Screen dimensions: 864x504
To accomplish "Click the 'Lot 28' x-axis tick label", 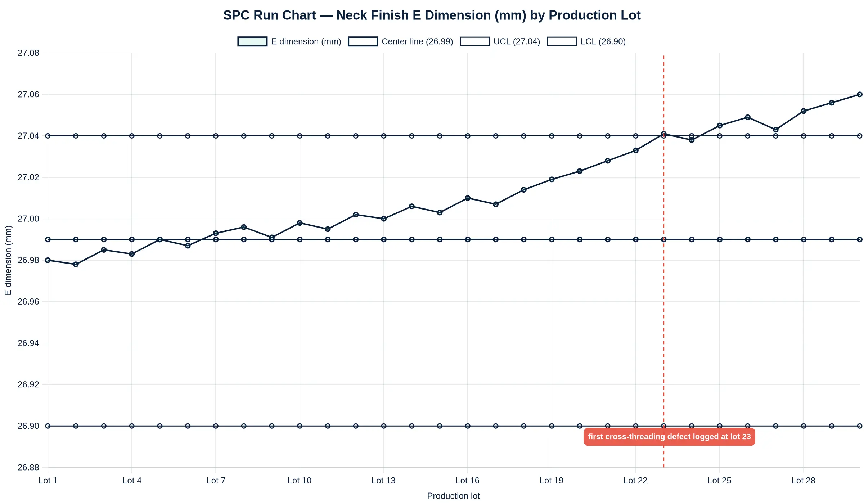I will point(803,480).
